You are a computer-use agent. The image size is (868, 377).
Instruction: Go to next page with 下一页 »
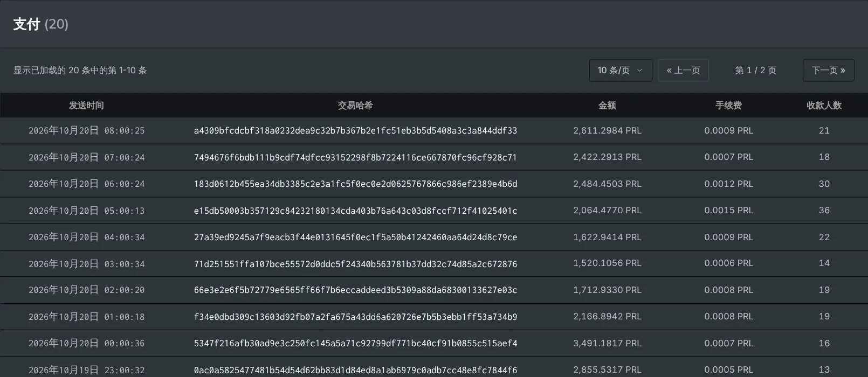[829, 71]
